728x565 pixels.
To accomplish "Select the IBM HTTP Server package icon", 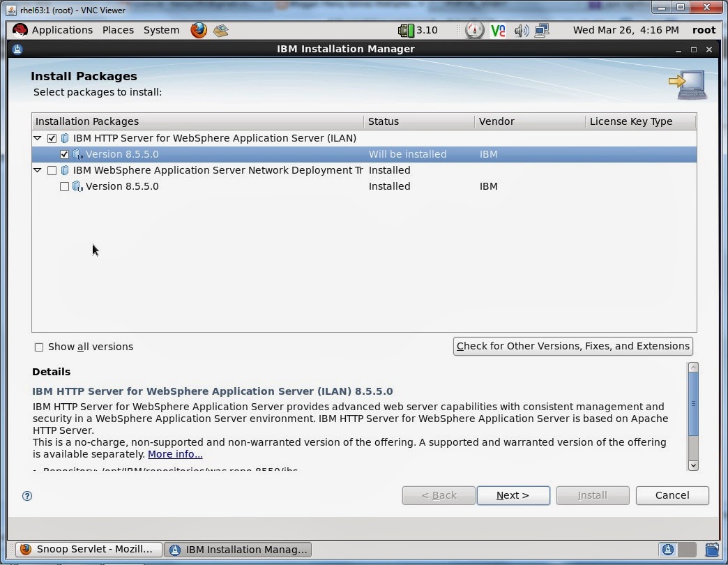I will (x=65, y=138).
